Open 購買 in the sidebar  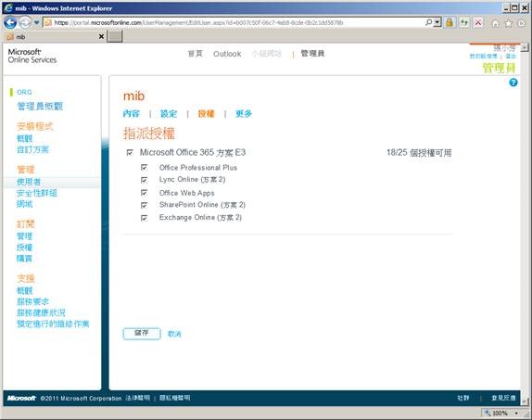point(24,259)
